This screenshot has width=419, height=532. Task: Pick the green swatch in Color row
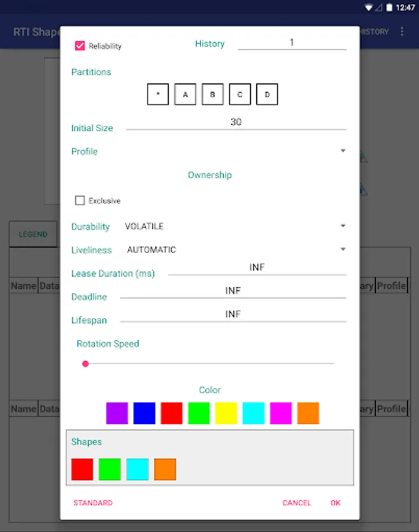tap(199, 413)
